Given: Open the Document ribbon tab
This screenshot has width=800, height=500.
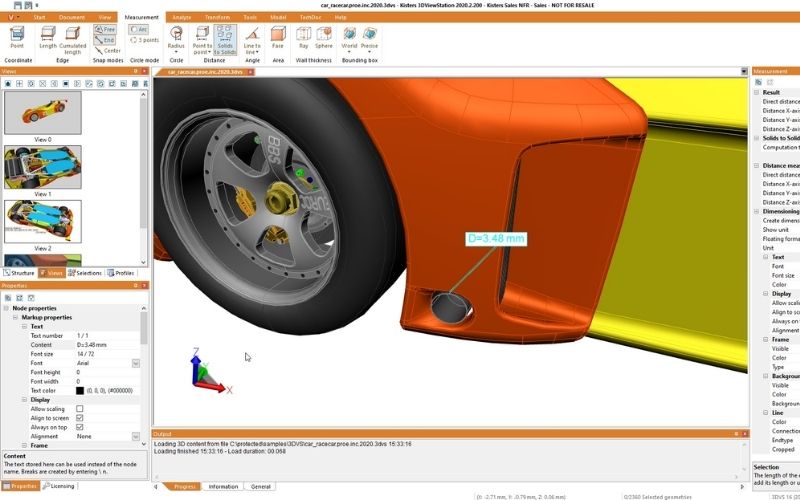Looking at the screenshot, I should (71, 17).
